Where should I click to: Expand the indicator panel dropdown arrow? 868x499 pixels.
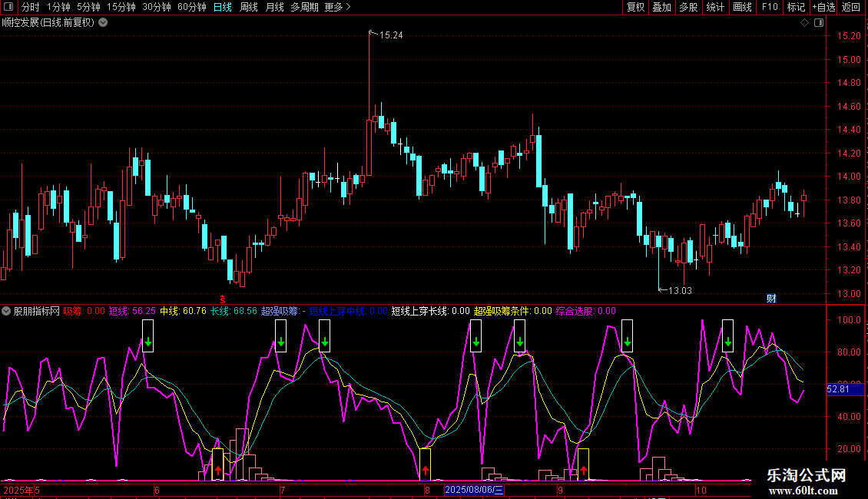(x=7, y=311)
